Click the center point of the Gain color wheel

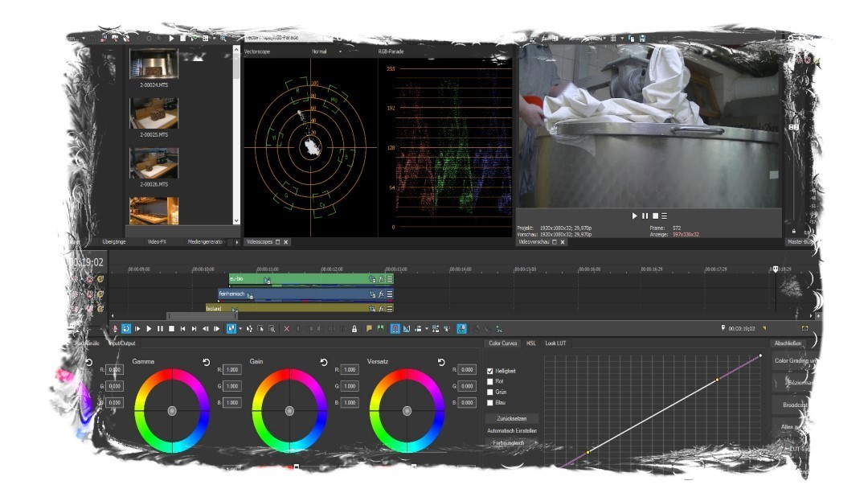(289, 411)
